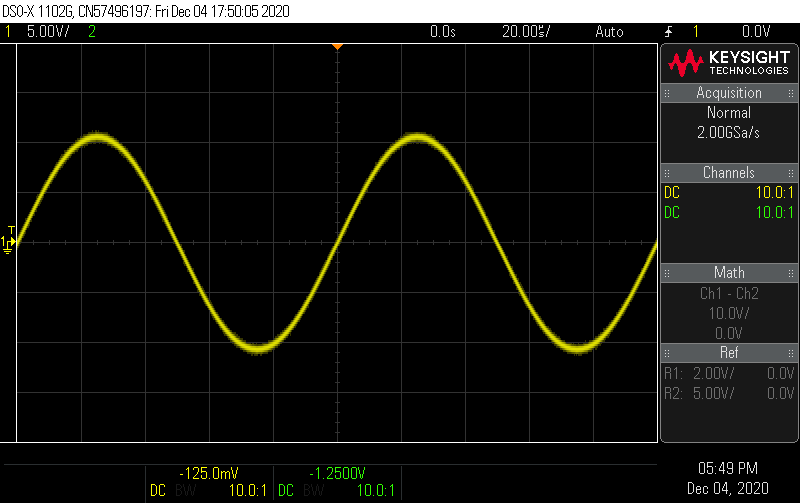This screenshot has width=800, height=503.
Task: Click the Keysight Technologies logo
Action: pos(729,63)
